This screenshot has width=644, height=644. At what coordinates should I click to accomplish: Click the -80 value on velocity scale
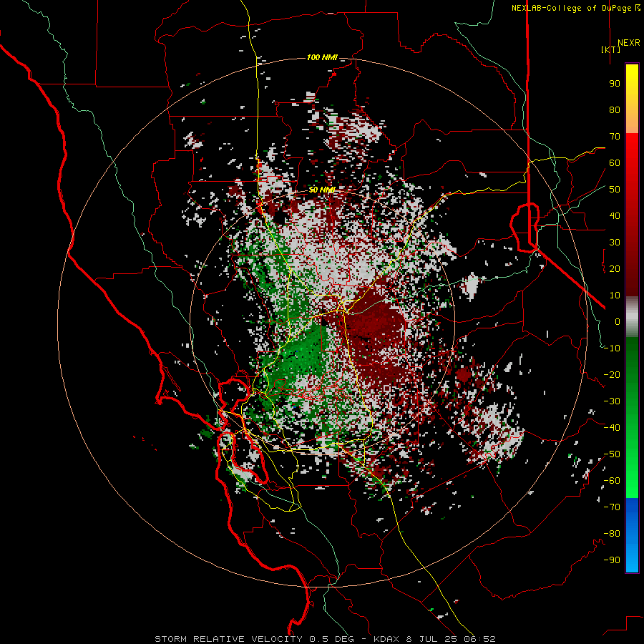point(612,534)
